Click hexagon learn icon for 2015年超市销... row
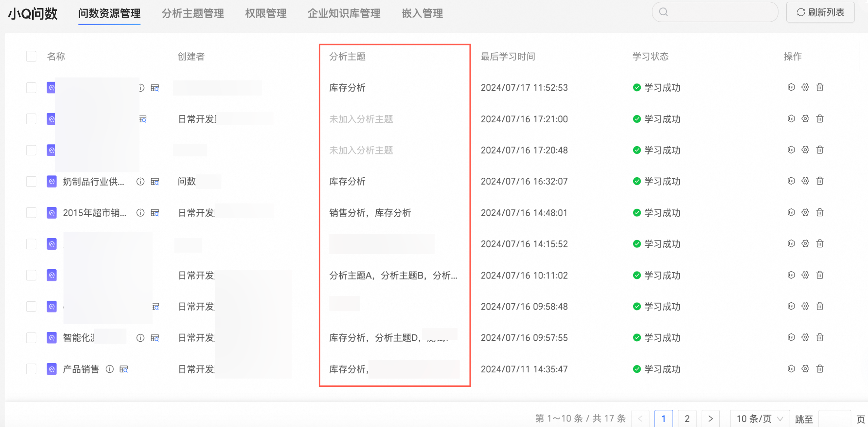 [791, 212]
